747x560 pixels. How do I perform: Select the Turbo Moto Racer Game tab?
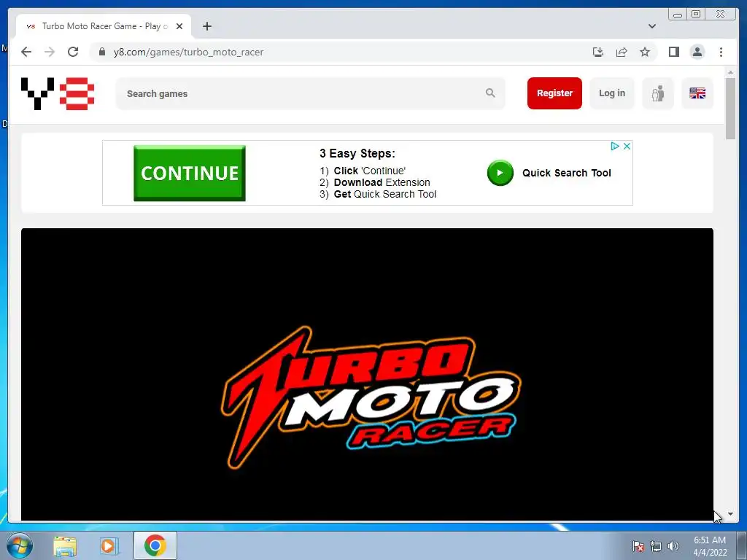tap(104, 26)
